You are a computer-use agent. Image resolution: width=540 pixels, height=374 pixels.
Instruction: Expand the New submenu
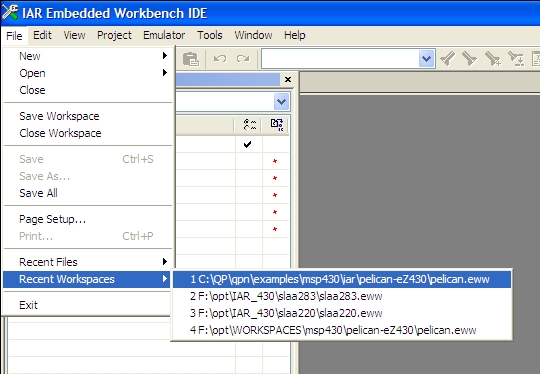pyautogui.click(x=87, y=56)
